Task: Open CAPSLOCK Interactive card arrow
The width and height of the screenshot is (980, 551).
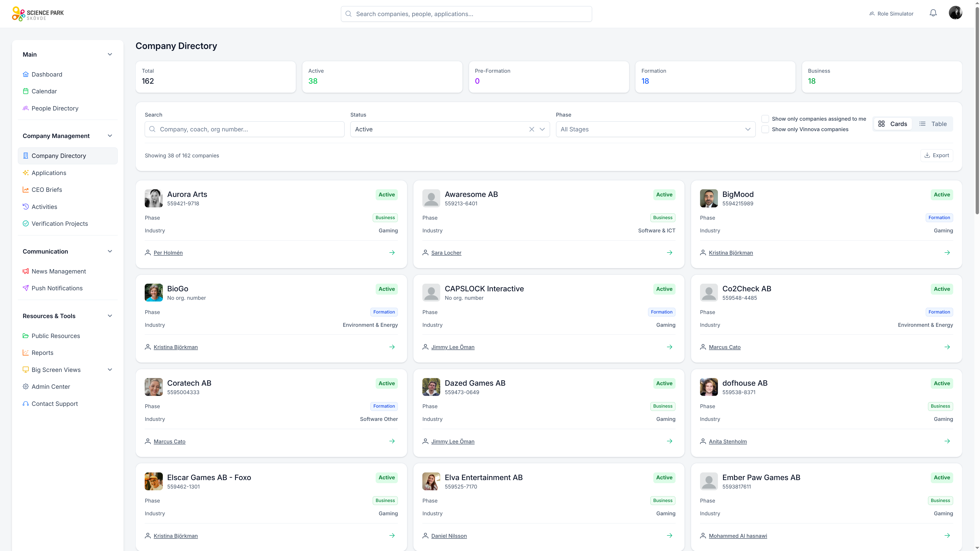Action: (x=670, y=347)
